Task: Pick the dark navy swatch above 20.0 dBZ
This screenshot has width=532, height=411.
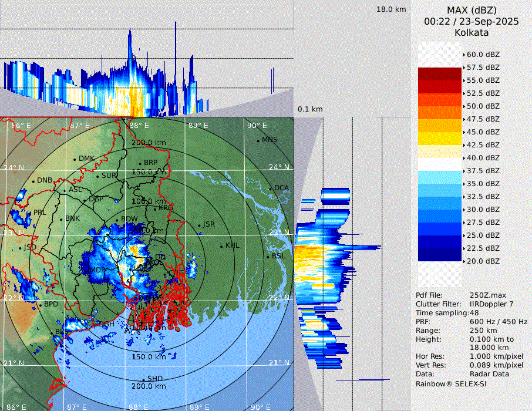Action: 439,254
